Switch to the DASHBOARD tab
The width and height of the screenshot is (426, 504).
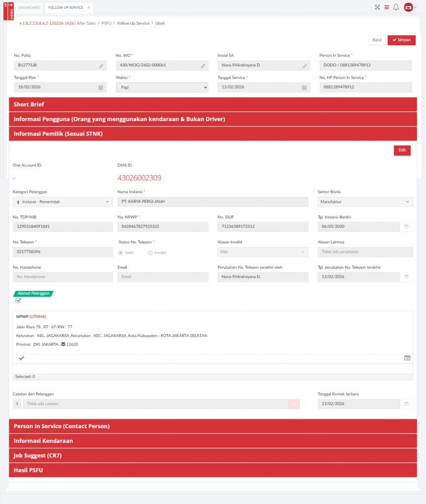pyautogui.click(x=29, y=8)
